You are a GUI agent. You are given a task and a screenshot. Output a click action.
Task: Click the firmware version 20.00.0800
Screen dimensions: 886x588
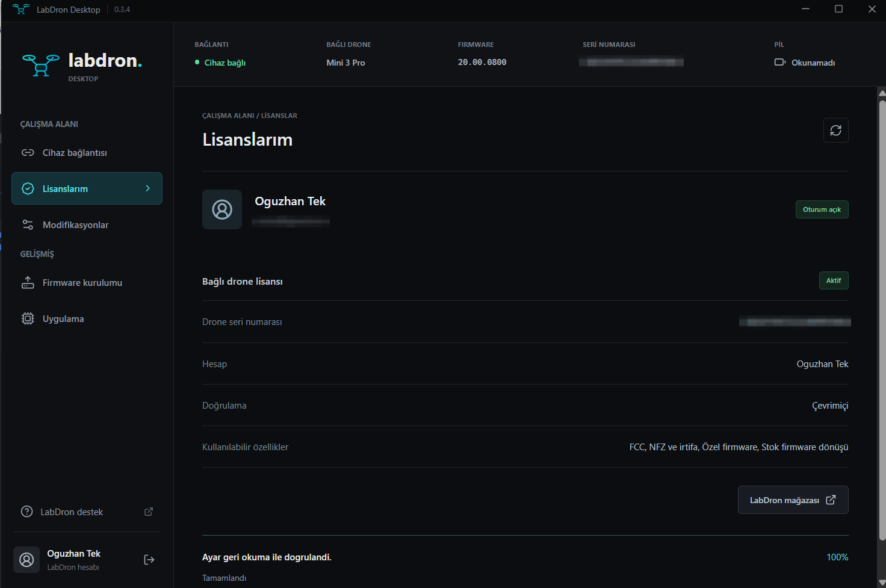[482, 62]
